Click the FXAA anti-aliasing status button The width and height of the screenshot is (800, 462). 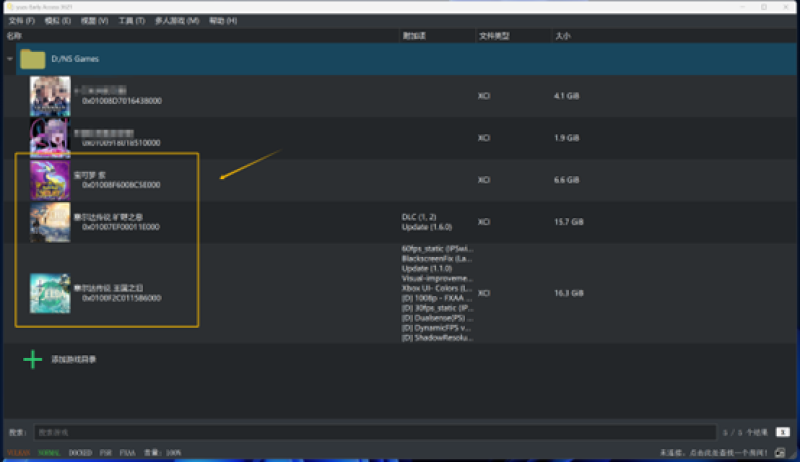(128, 453)
